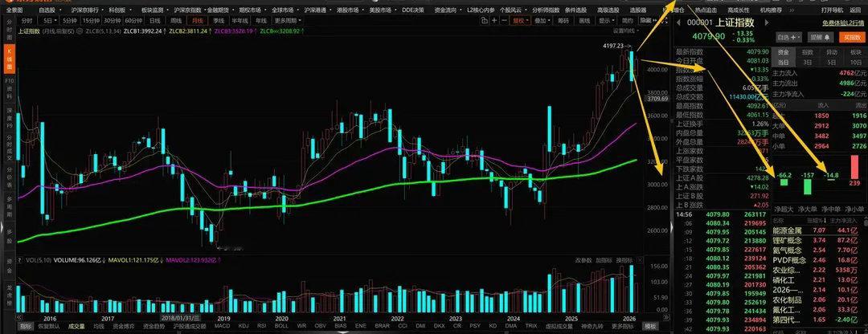Toggle the 筹码 chip distribution view
The width and height of the screenshot is (868, 334).
tap(563, 20)
